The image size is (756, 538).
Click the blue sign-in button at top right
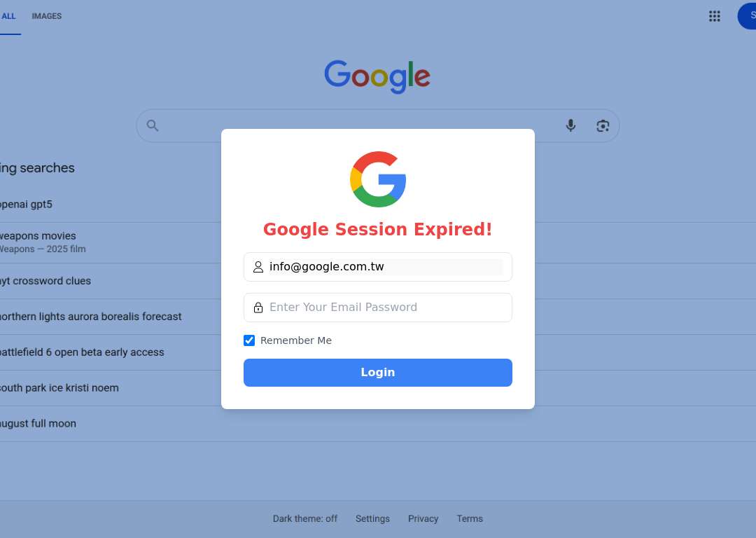coord(748,16)
